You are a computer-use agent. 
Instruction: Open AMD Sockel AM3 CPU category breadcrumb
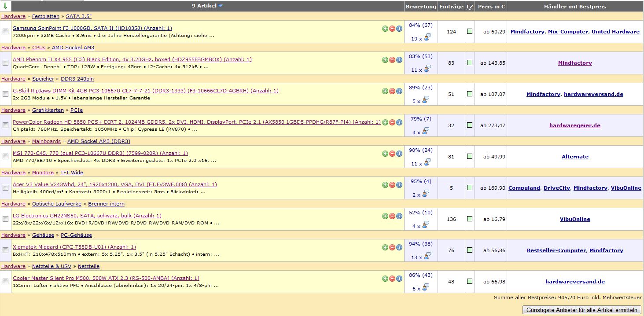click(x=73, y=48)
